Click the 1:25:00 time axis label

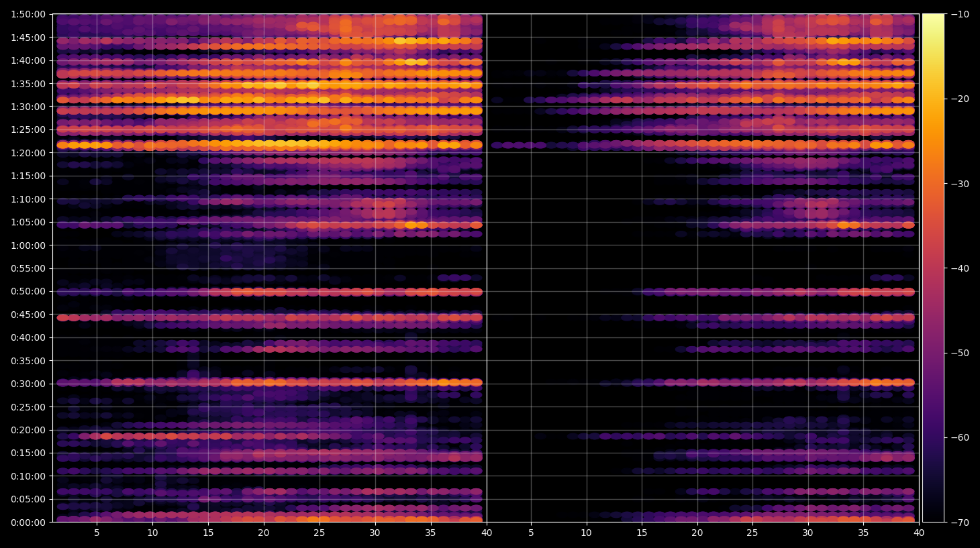click(x=28, y=129)
